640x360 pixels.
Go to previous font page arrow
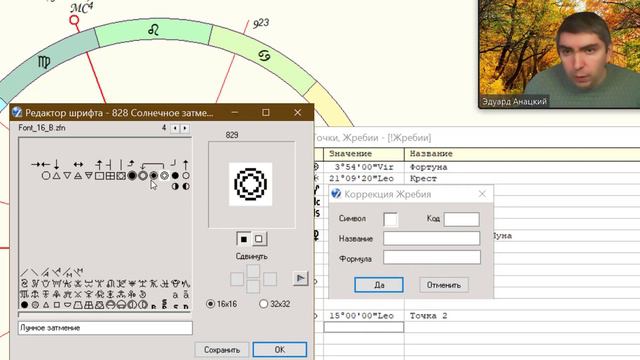[x=175, y=128]
